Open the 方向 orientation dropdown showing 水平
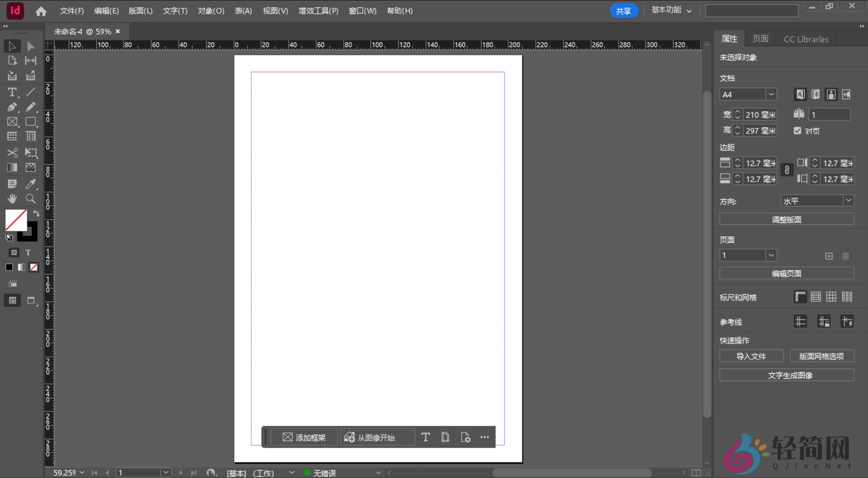 tap(848, 201)
